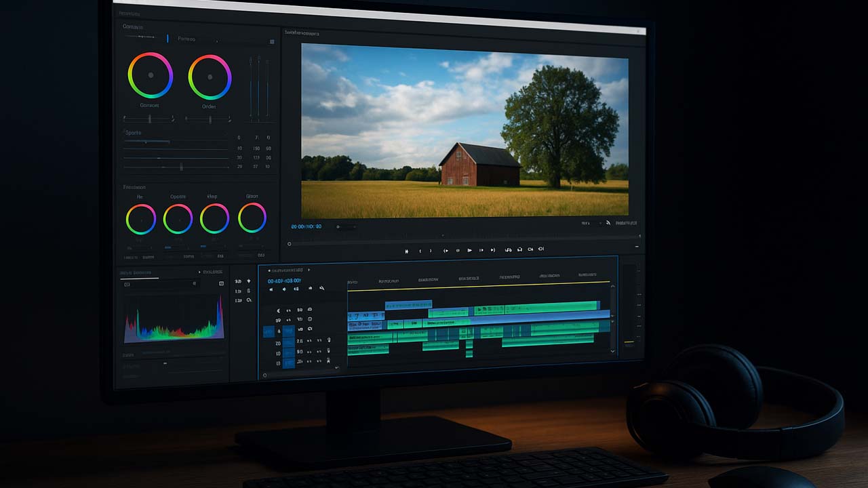Click the go to out-point button
Screen dimensions: 868x488
click(492, 250)
